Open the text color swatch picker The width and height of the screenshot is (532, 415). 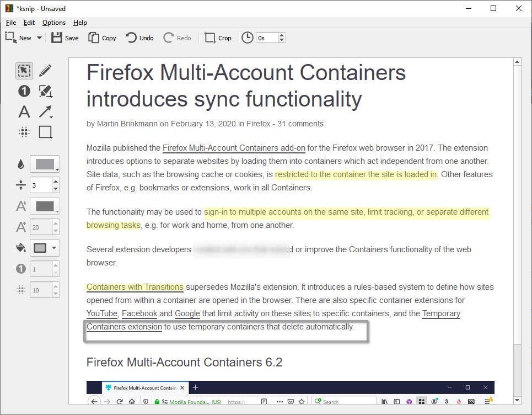pyautogui.click(x=45, y=206)
